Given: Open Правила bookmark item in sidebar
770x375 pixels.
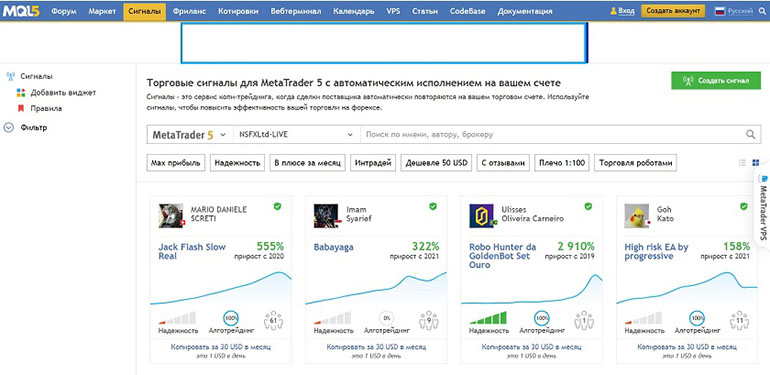Looking at the screenshot, I should tap(46, 108).
